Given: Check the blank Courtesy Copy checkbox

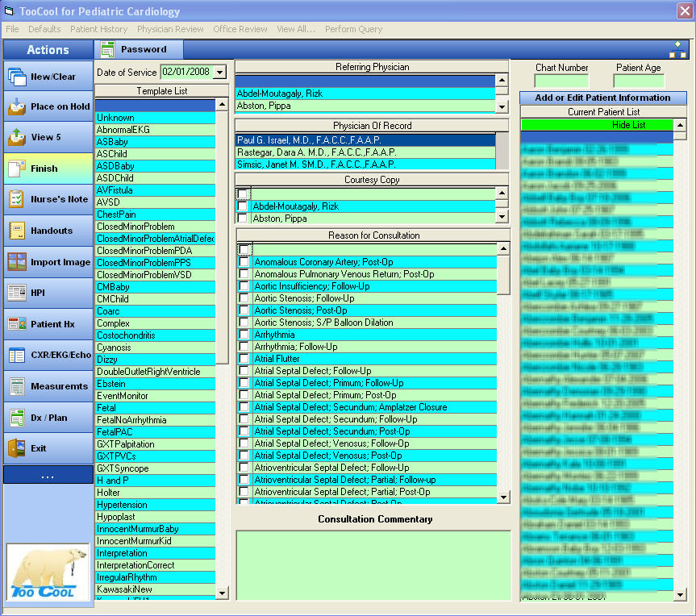Looking at the screenshot, I should [x=243, y=194].
